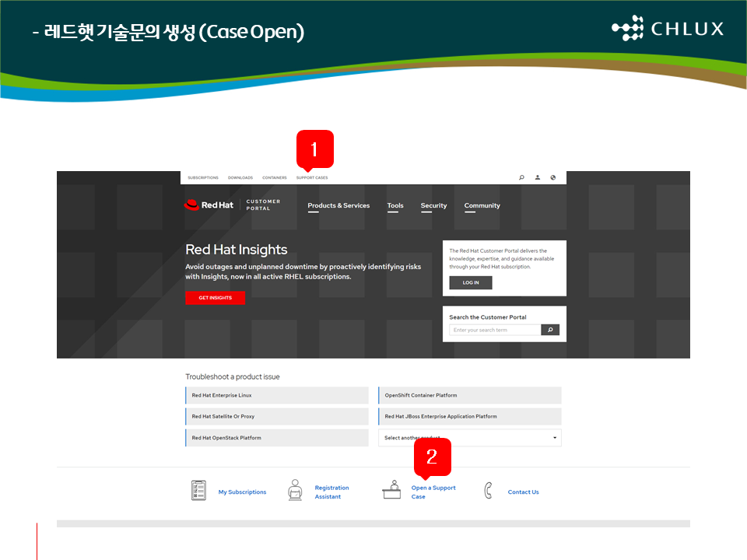Submit search with the magnifier button

550,330
